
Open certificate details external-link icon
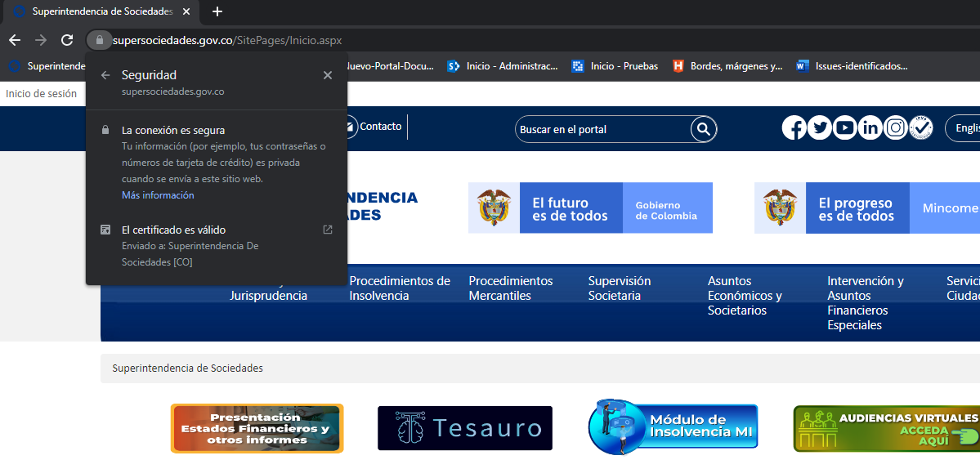click(x=328, y=230)
